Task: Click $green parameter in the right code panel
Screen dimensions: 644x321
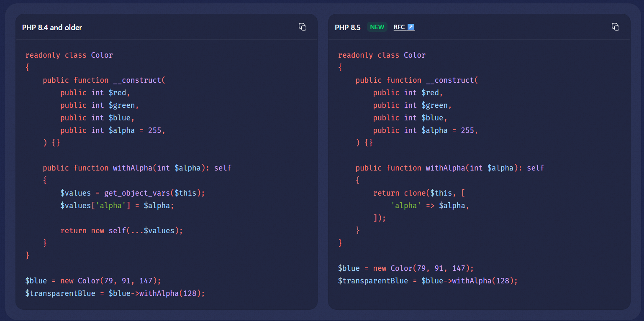Action: pos(435,105)
